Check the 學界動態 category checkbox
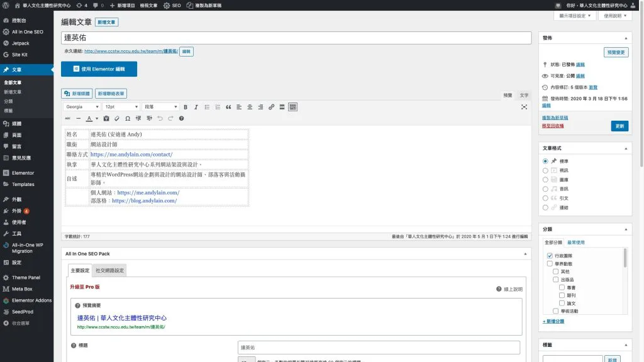Viewport: 644px width, 362px height. [550, 264]
